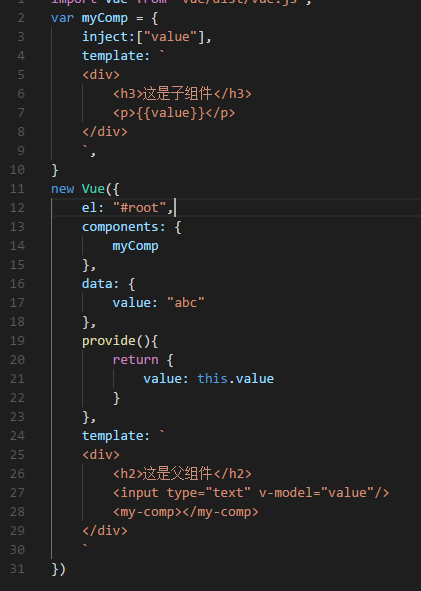The image size is (421, 591).
Task: Click 'data:' key on line 16
Action: tap(100, 284)
